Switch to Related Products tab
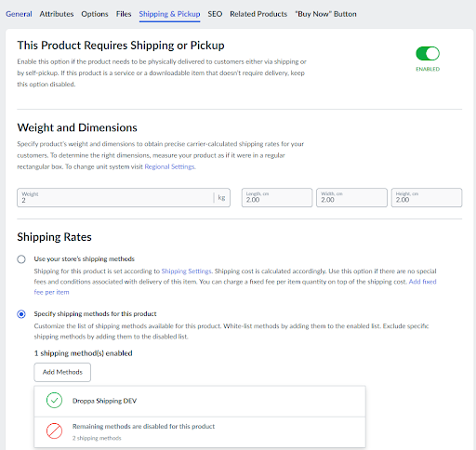Screen dimensions: 476x450 tap(258, 14)
